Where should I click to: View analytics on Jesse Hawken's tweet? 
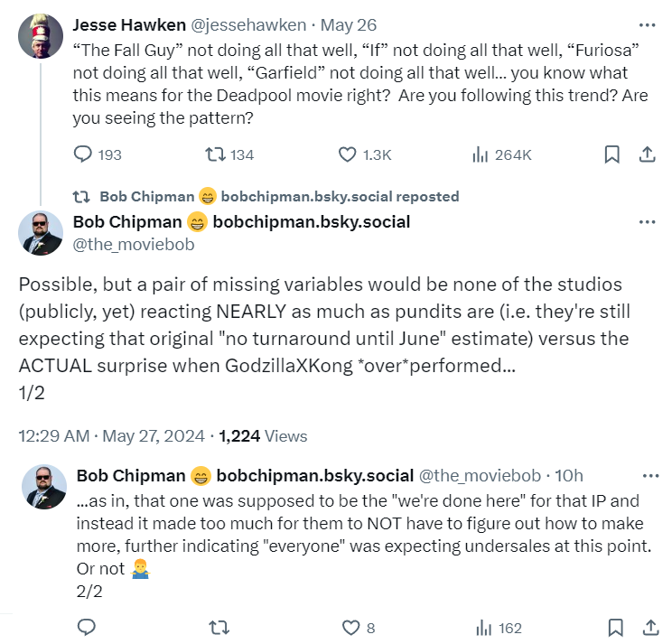click(x=481, y=155)
